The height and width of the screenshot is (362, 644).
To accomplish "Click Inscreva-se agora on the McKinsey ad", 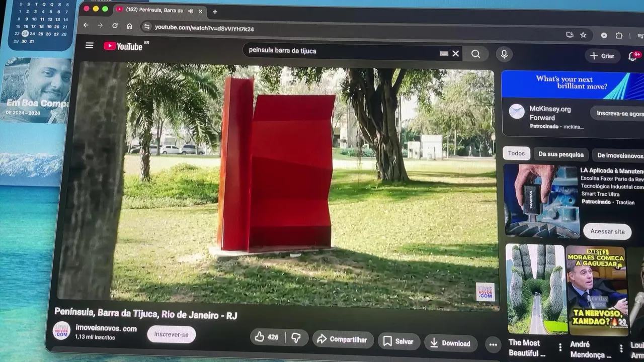I will point(618,113).
